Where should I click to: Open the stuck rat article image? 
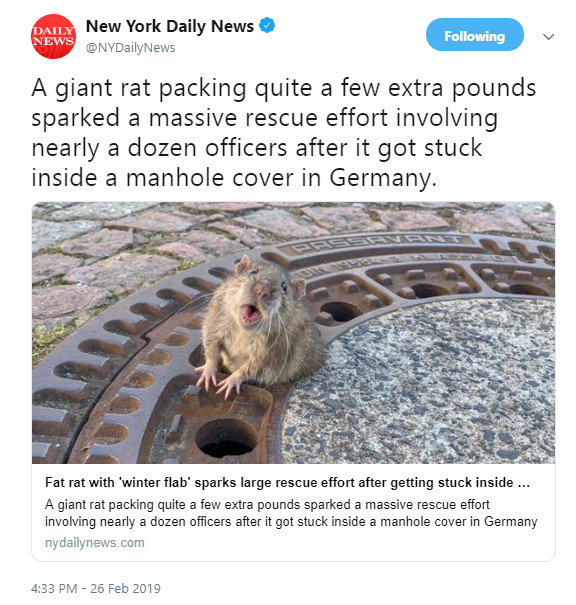coord(293,333)
